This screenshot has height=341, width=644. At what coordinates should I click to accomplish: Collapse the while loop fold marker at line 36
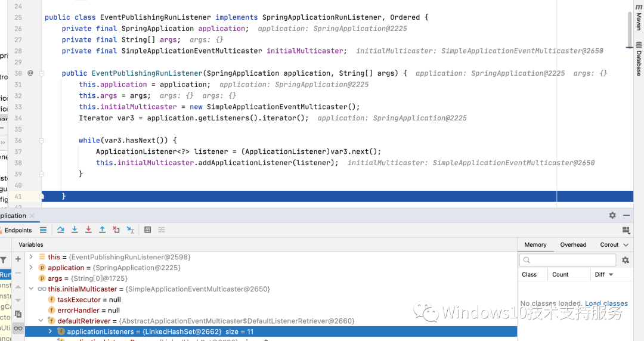click(x=42, y=141)
